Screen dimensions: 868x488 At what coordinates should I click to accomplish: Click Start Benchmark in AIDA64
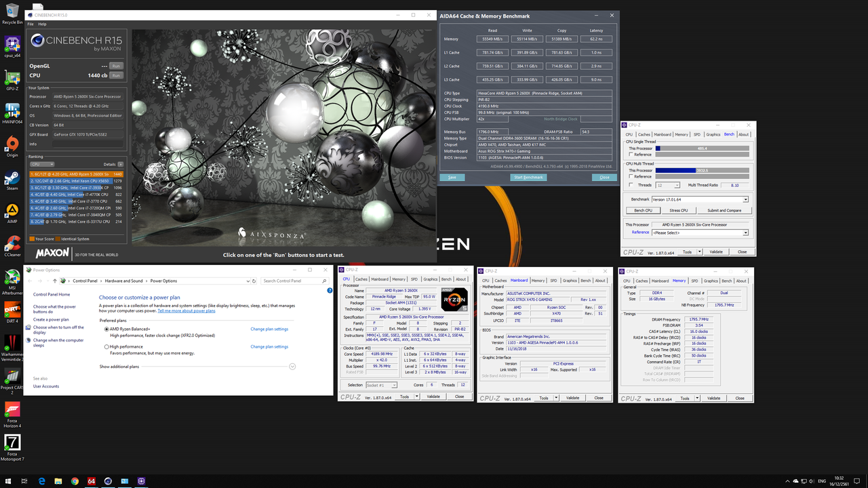point(528,178)
